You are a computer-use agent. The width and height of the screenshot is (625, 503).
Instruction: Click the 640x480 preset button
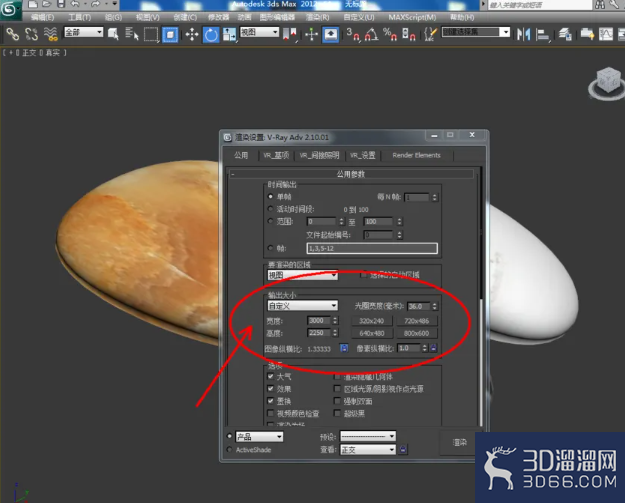pos(371,333)
